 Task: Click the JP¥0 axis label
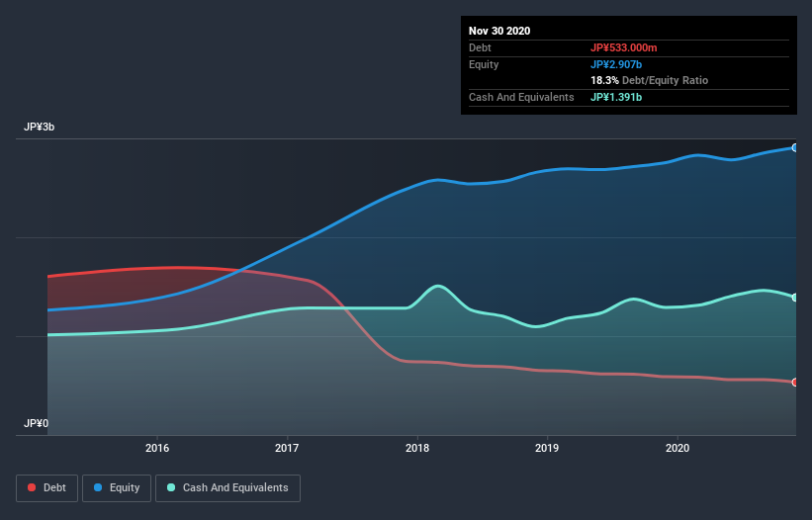click(x=36, y=424)
